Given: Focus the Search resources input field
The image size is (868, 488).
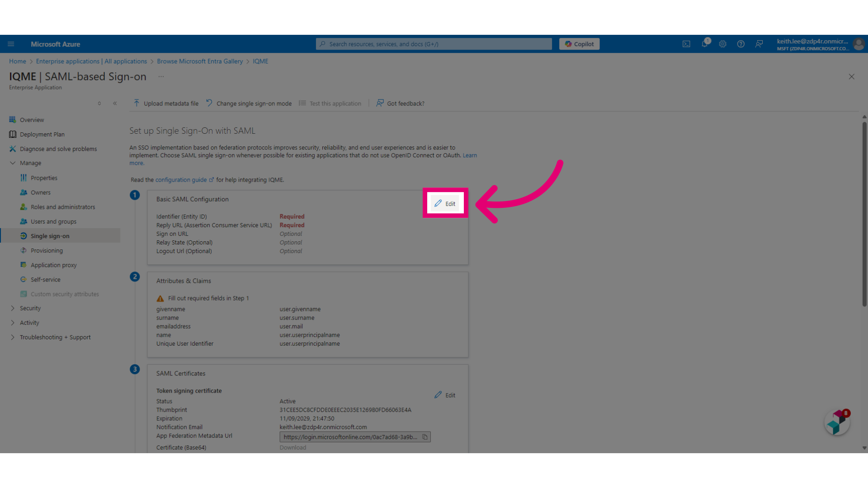Looking at the screenshot, I should click(x=434, y=44).
